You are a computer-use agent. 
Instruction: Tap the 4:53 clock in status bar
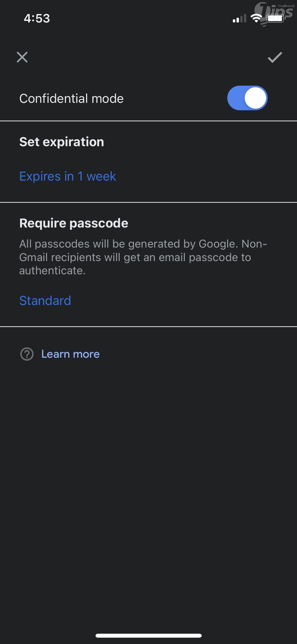(x=37, y=19)
